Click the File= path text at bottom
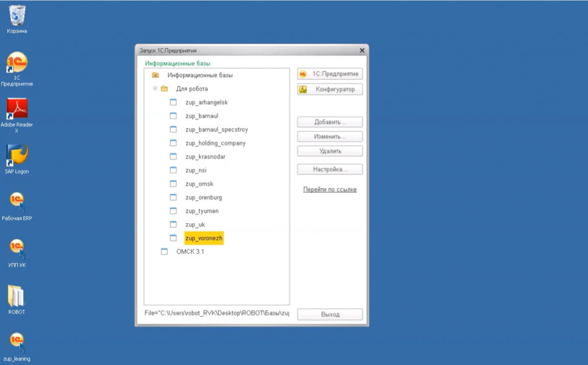Screen dimensions: 588x365 point(216,313)
